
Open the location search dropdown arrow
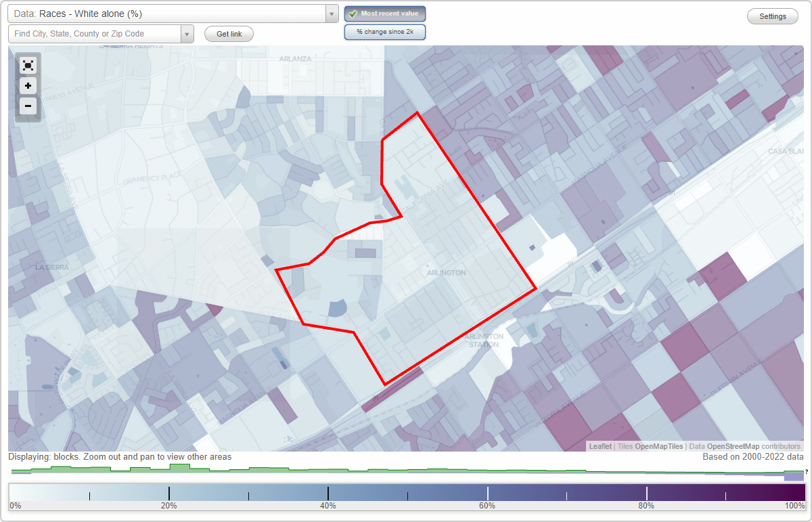187,34
